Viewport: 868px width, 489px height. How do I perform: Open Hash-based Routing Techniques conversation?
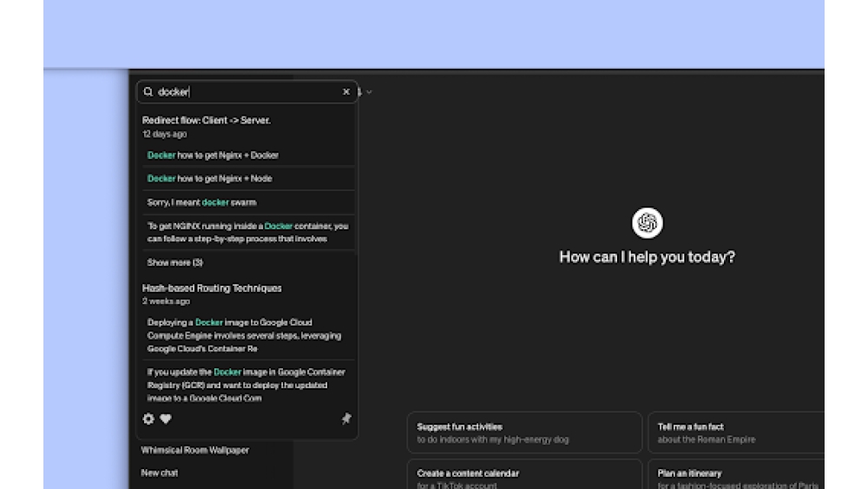coord(212,288)
